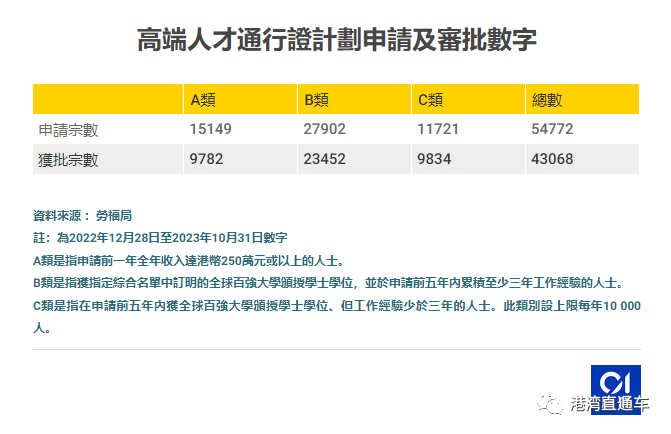
Task: Click the C類 definition sentence
Action: pos(337,317)
